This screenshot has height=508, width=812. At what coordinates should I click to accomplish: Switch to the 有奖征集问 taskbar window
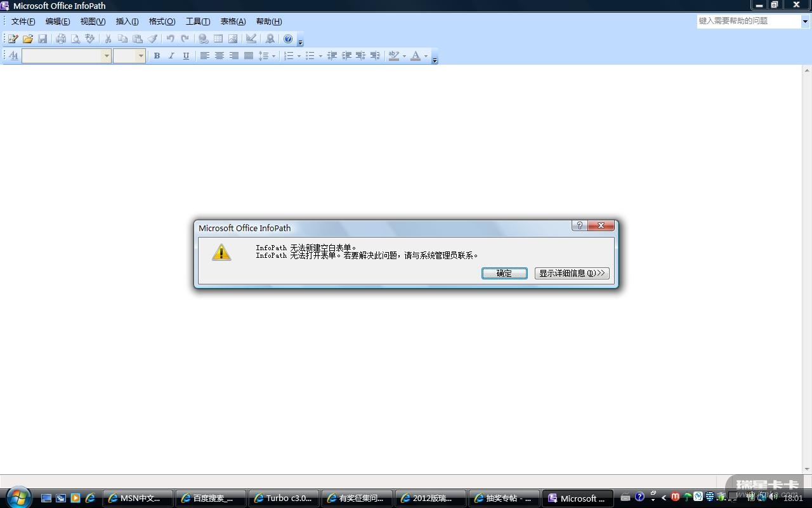[x=358, y=498]
